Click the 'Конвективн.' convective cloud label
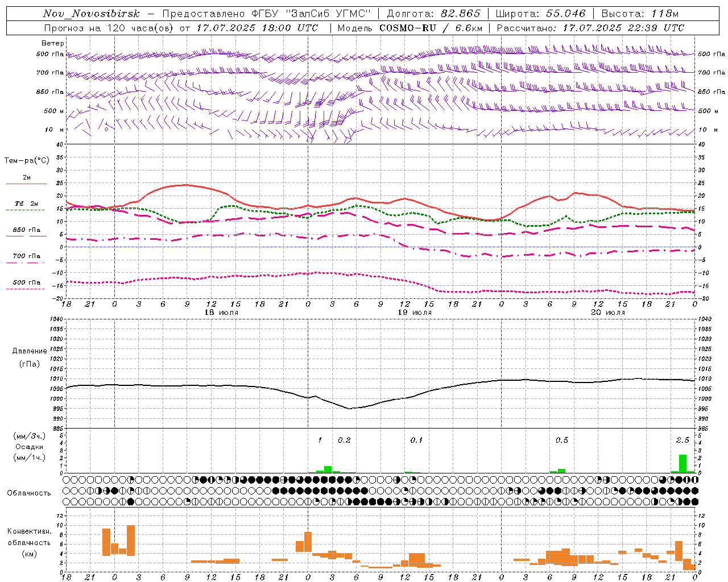Image resolution: width=728 pixels, height=582 pixels. (x=29, y=531)
